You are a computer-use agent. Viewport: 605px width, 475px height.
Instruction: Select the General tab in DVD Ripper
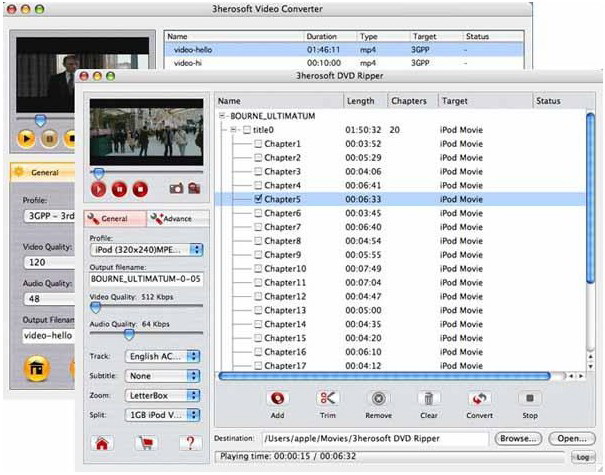coord(115,218)
